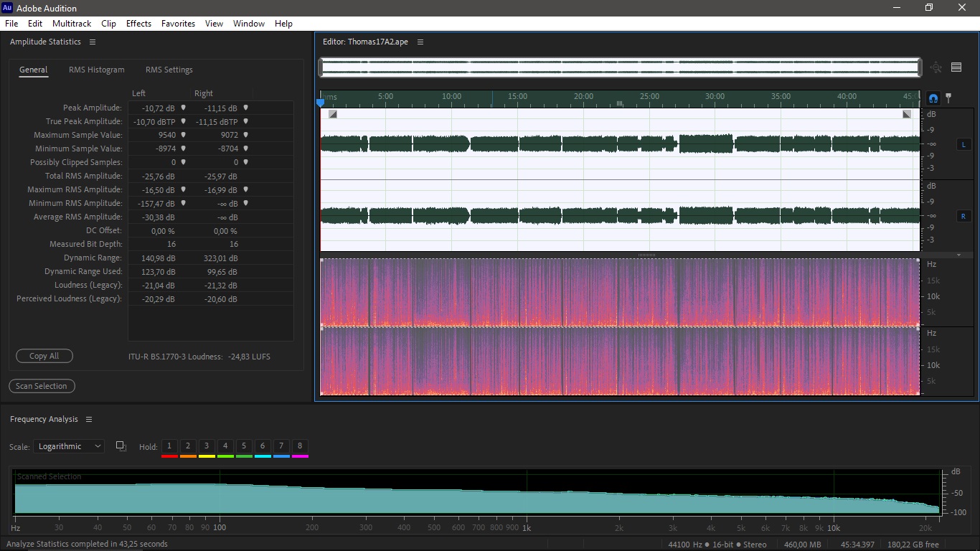This screenshot has height=551, width=980.
Task: Click the frequency analysis graph options icon
Action: click(121, 446)
